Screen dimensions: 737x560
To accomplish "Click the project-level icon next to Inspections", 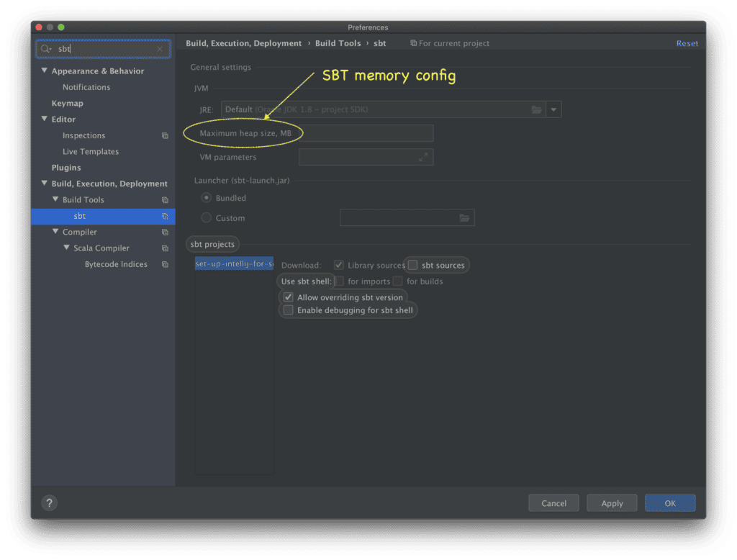I will [x=165, y=135].
